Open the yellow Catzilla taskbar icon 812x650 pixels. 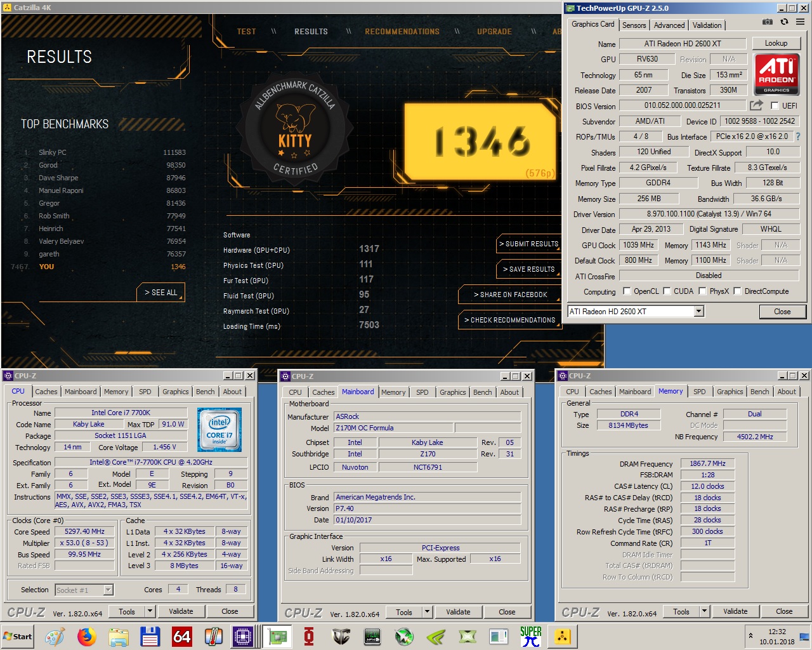tap(563, 637)
